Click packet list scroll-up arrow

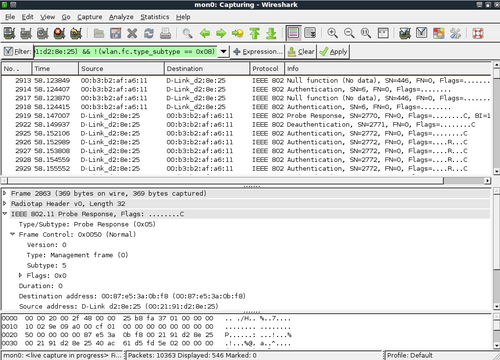pos(496,65)
